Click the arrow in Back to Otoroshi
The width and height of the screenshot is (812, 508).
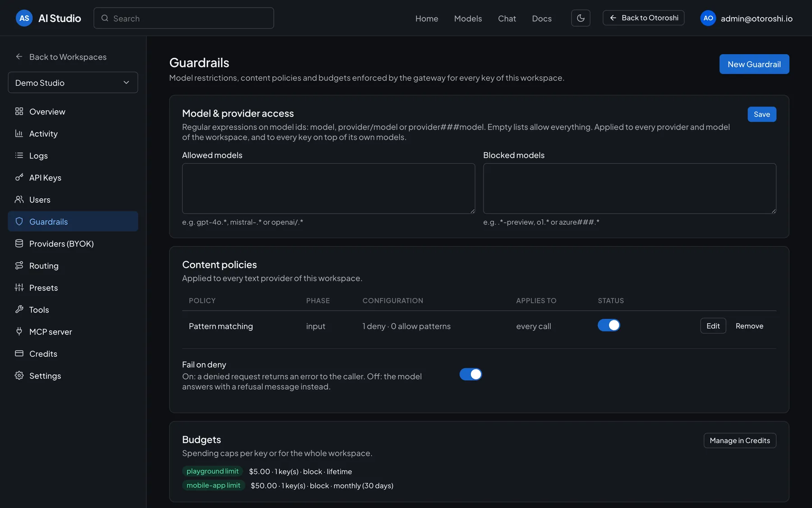coord(613,18)
